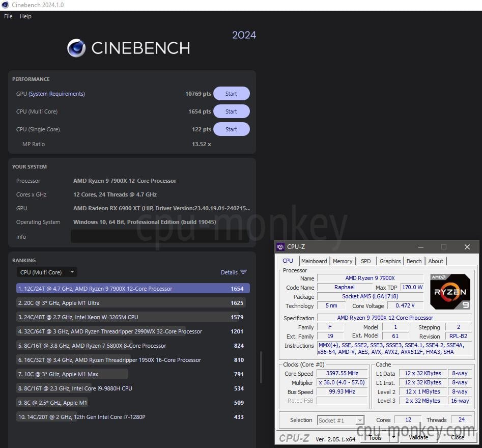
Task: Click the Bus Speed value 99.93 MHz
Action: pos(342,391)
